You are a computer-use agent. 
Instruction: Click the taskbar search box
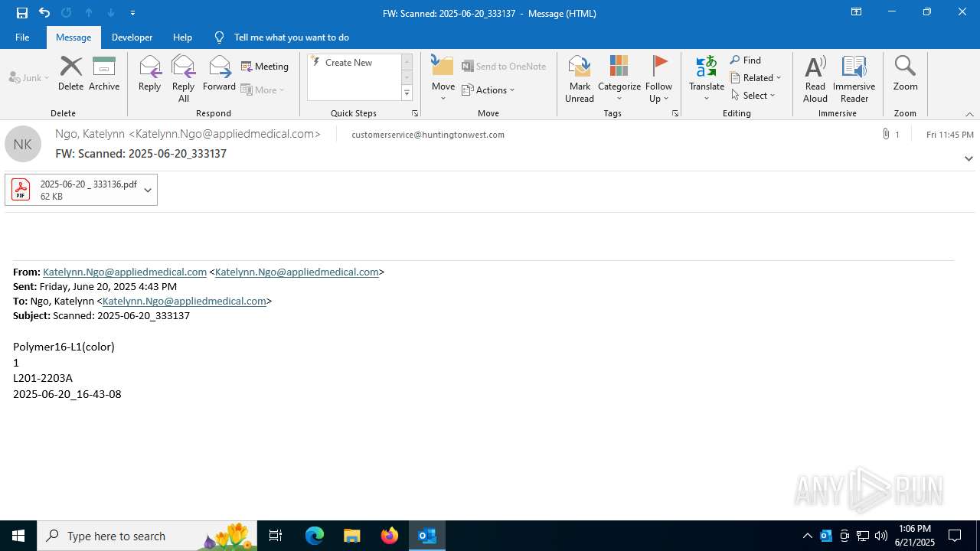tap(147, 536)
